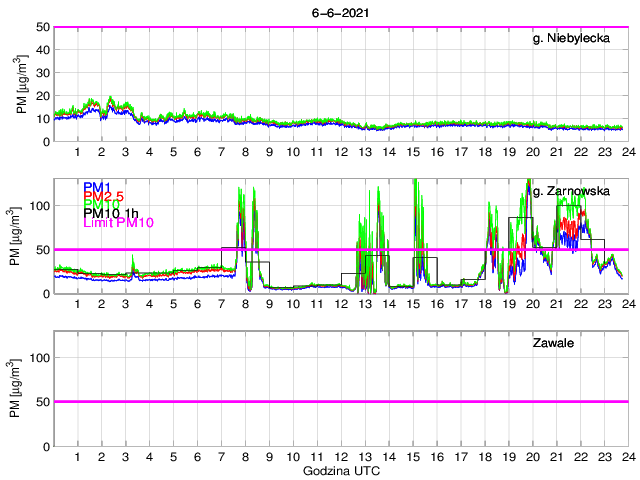The image size is (640, 480).
Task: Click the magenta Limit PM10 legend label
Action: click(121, 222)
